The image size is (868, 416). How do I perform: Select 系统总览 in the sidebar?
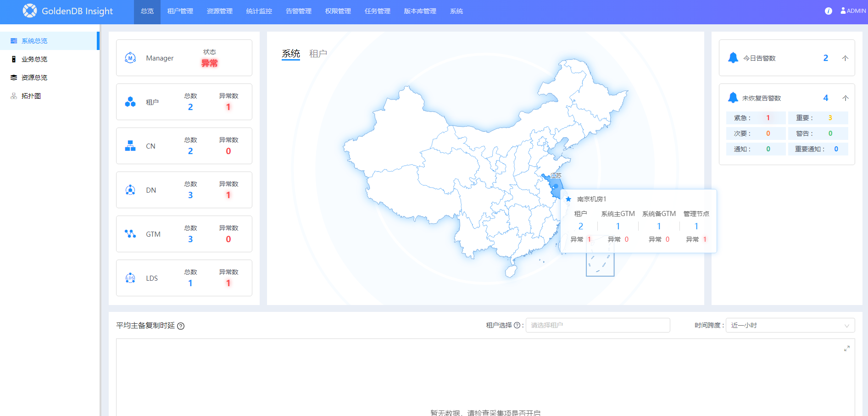click(50, 41)
